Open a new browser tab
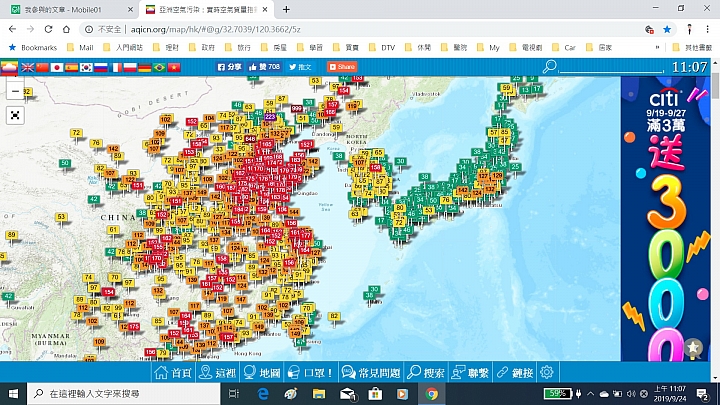Screen dimensions: 720x405 (286, 9)
